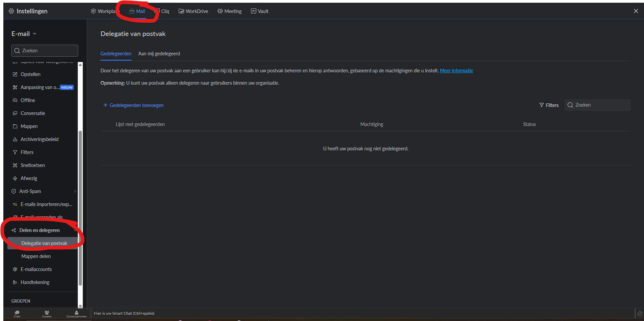644x321 pixels.
Task: Open Kanalen icon in bottom bar
Action: coord(47,313)
